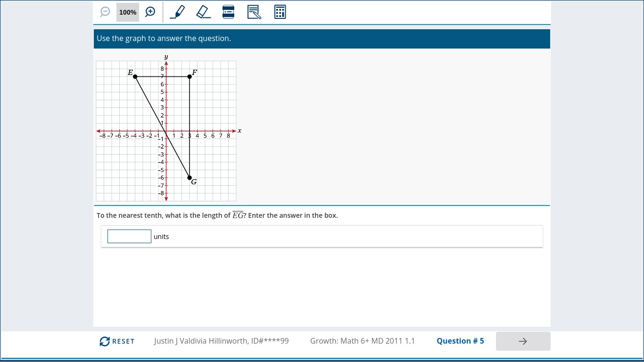Click the 'units' label
The height and width of the screenshot is (362, 644).
point(161,237)
